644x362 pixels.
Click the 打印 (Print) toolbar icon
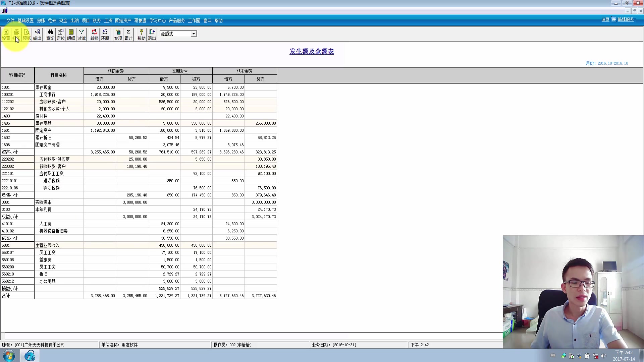pos(16,34)
